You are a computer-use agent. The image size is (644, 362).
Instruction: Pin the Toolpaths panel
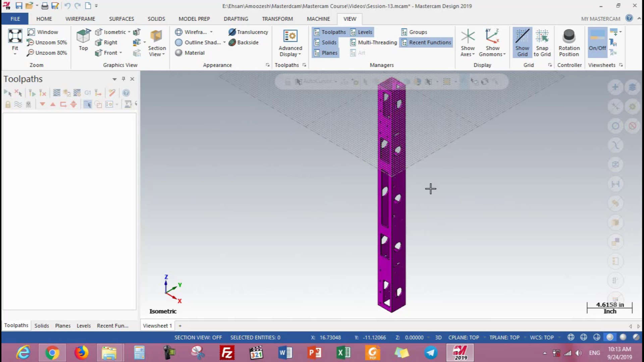pyautogui.click(x=123, y=79)
